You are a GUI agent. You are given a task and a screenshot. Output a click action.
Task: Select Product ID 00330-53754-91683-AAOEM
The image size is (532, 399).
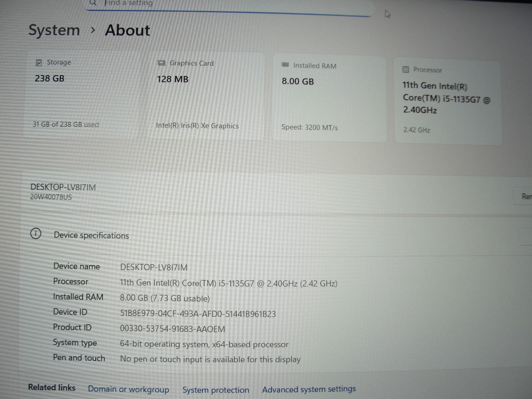[172, 329]
